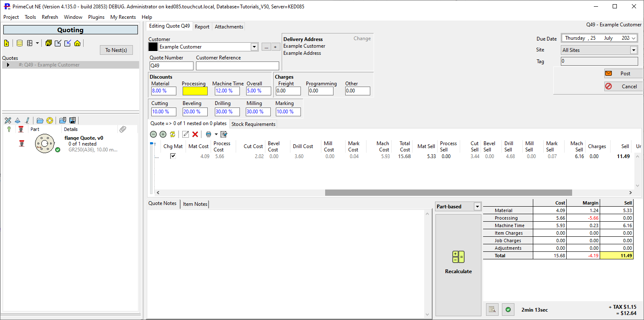
Task: Click the Post button
Action: click(623, 73)
